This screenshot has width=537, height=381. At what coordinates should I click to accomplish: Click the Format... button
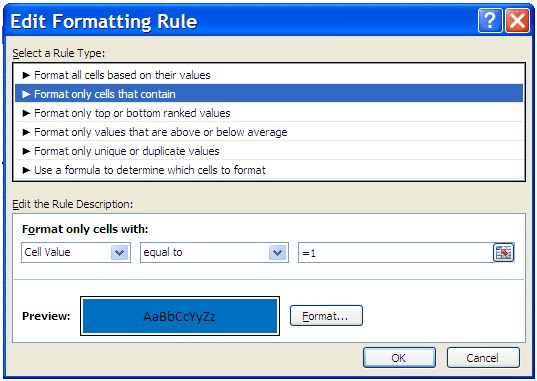[x=326, y=316]
